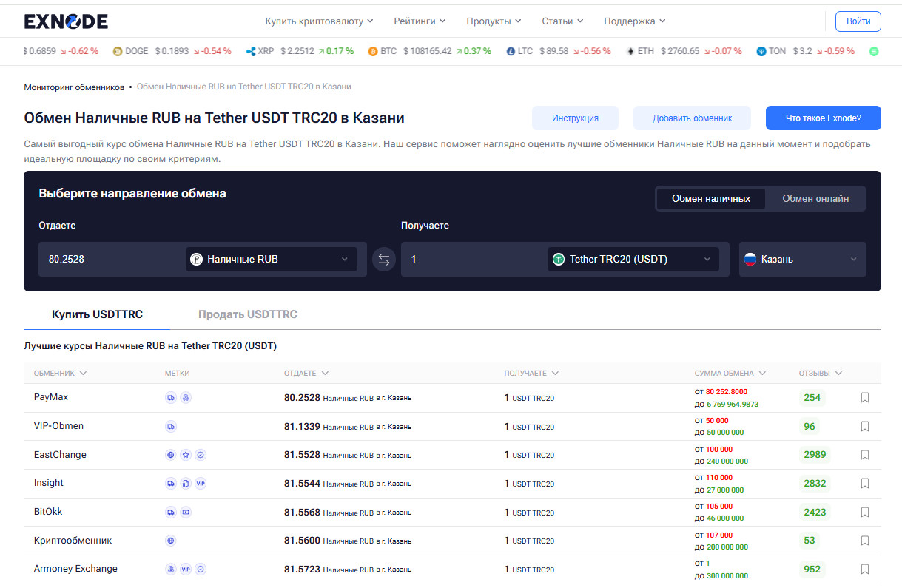Click the Войти login button
This screenshot has width=902, height=588.
(858, 21)
